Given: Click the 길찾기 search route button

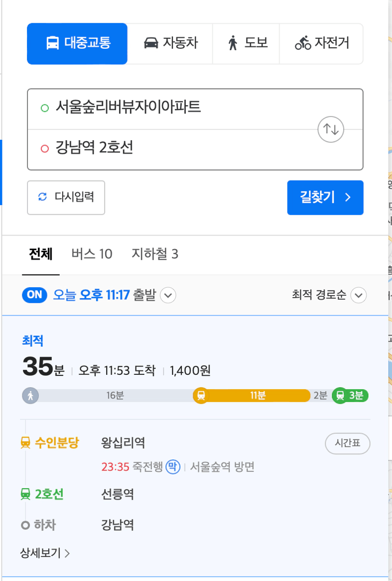Looking at the screenshot, I should click(x=325, y=198).
